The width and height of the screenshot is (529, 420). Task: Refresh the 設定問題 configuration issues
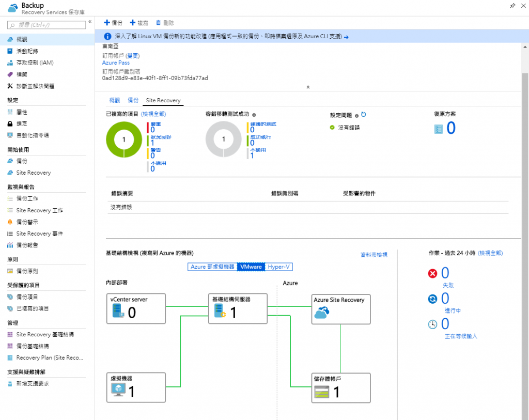click(363, 115)
